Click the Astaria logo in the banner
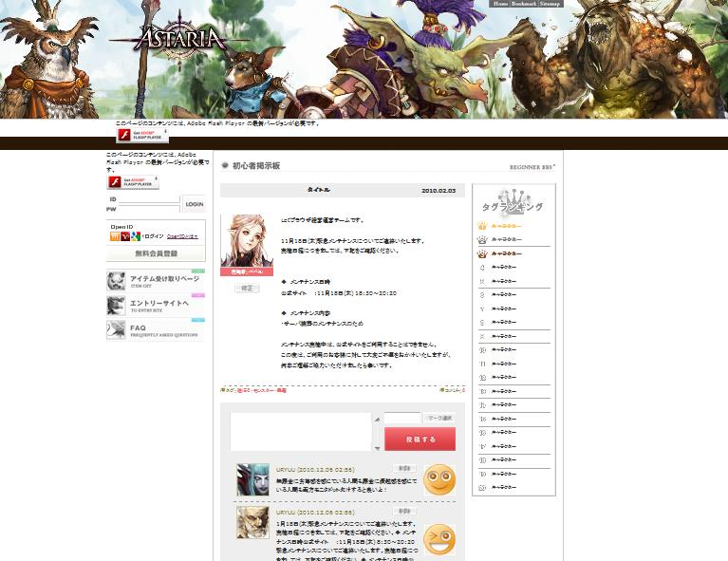 coord(181,40)
